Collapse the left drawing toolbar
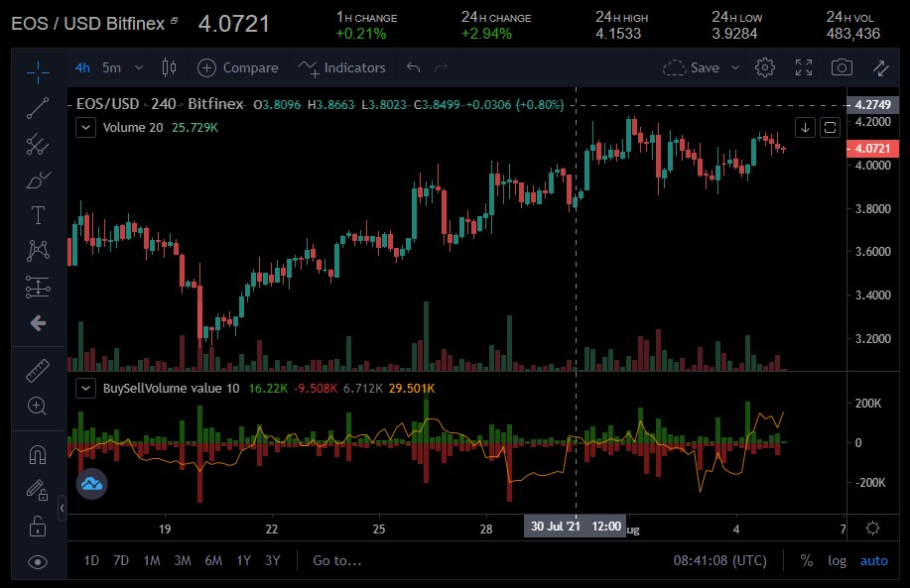Image resolution: width=910 pixels, height=588 pixels. 63,509
